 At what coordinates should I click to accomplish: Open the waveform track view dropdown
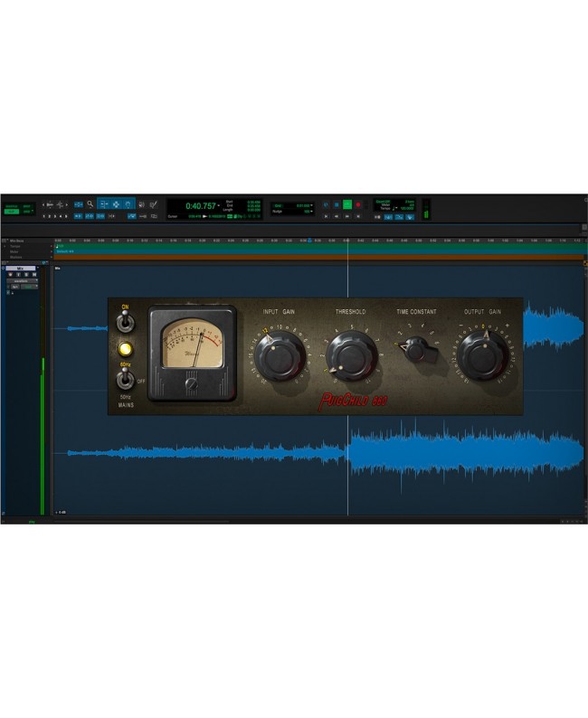22,281
